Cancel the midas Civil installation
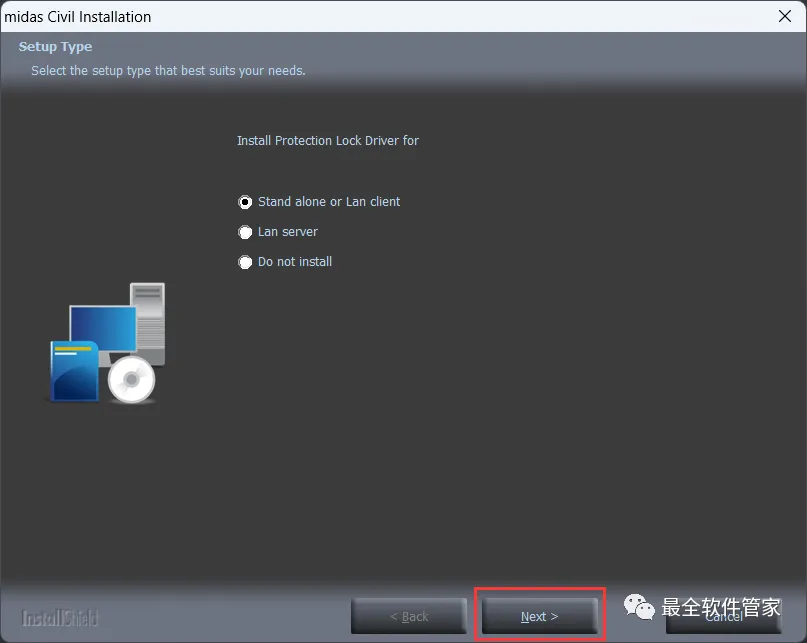Viewport: 807px width, 643px height. pos(724,616)
